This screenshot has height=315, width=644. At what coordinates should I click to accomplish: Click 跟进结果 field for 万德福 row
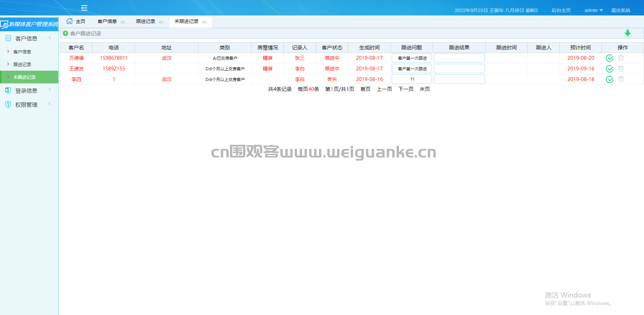459,58
